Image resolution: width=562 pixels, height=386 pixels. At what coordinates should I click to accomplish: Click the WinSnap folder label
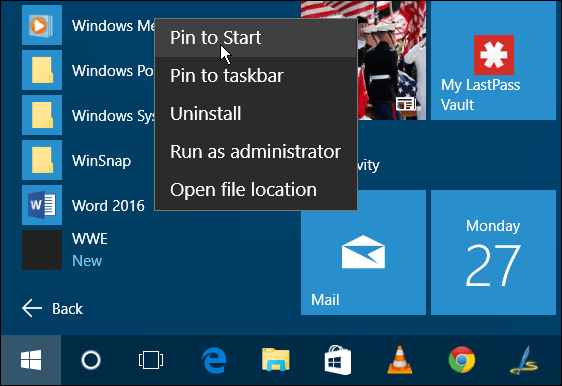point(101,161)
